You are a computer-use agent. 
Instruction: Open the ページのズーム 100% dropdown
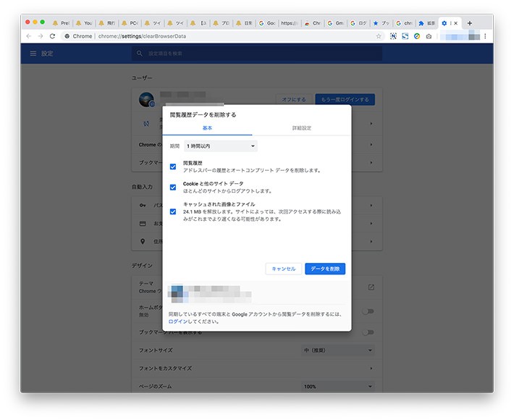pos(338,387)
